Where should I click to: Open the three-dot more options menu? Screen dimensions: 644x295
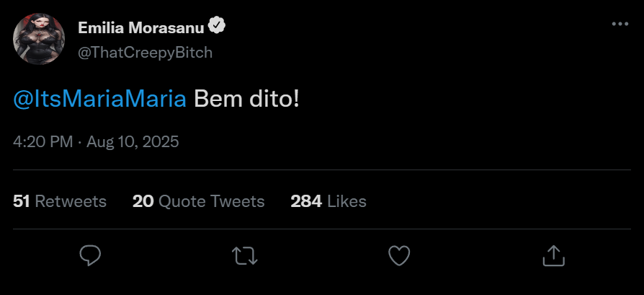(x=620, y=24)
